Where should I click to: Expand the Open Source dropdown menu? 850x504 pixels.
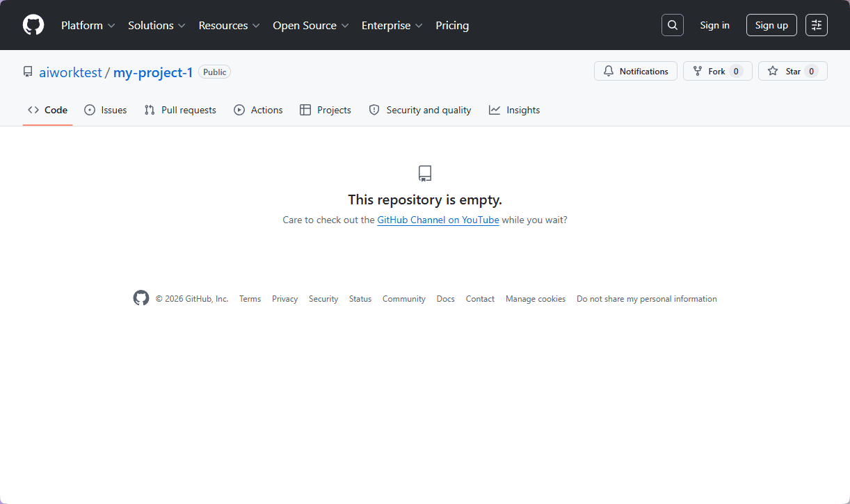(311, 25)
